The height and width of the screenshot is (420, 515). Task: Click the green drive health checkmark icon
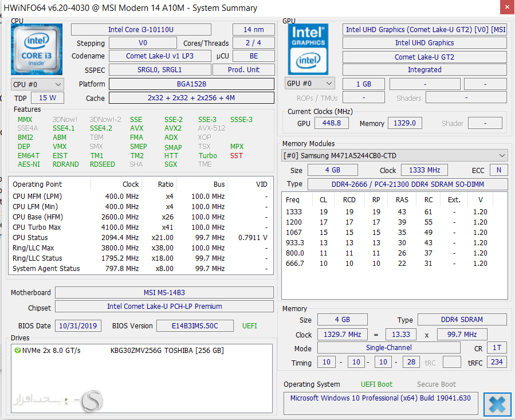click(x=18, y=350)
